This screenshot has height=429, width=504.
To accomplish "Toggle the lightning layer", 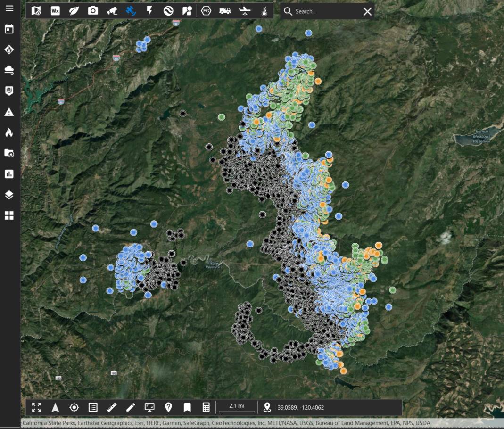I will point(149,11).
